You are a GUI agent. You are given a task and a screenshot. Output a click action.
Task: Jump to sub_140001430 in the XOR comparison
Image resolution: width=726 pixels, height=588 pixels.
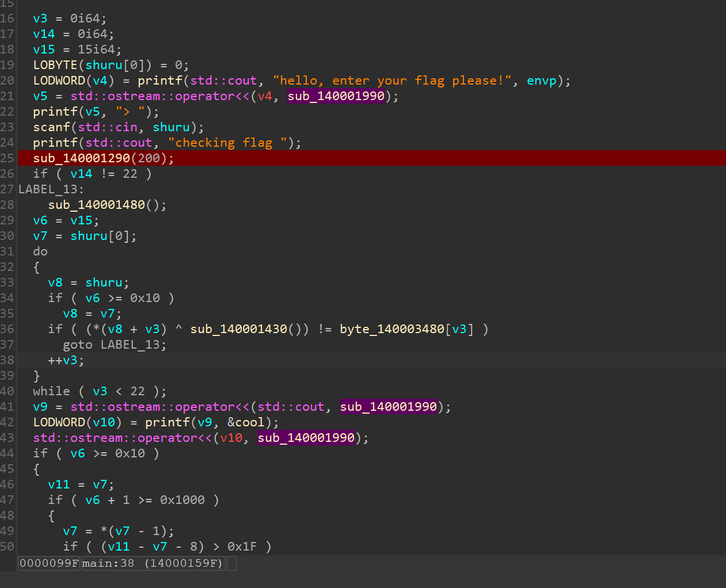tap(238, 329)
